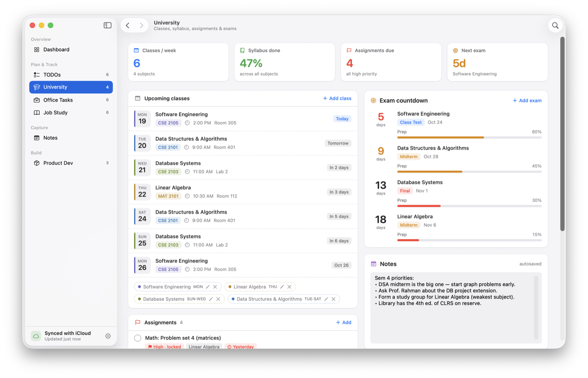The width and height of the screenshot is (588, 378).
Task: Click the MAT 2101 course code tag
Action: 168,196
